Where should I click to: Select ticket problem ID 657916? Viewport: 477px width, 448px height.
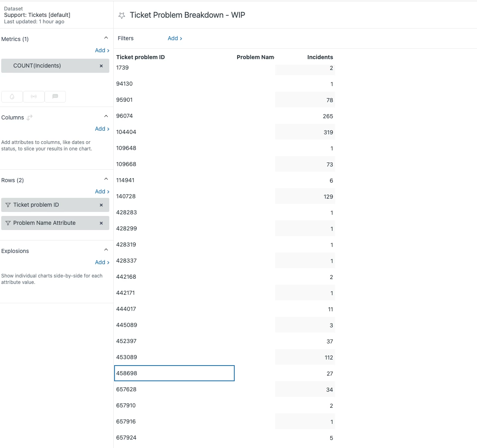point(126,421)
